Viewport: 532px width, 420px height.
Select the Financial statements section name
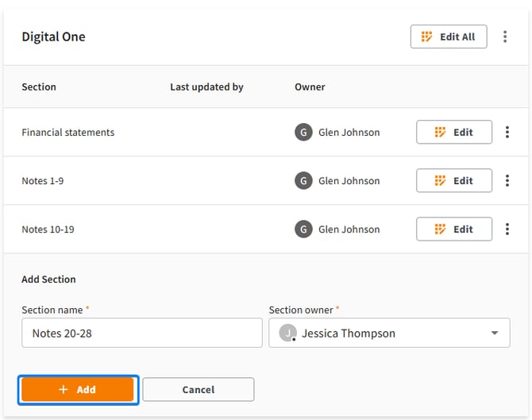tap(68, 133)
